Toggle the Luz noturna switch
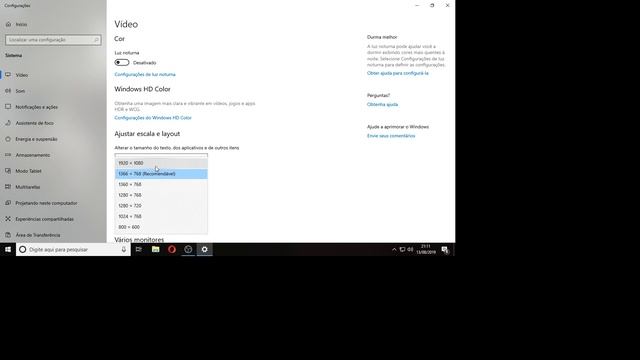The image size is (640, 360). [122, 62]
